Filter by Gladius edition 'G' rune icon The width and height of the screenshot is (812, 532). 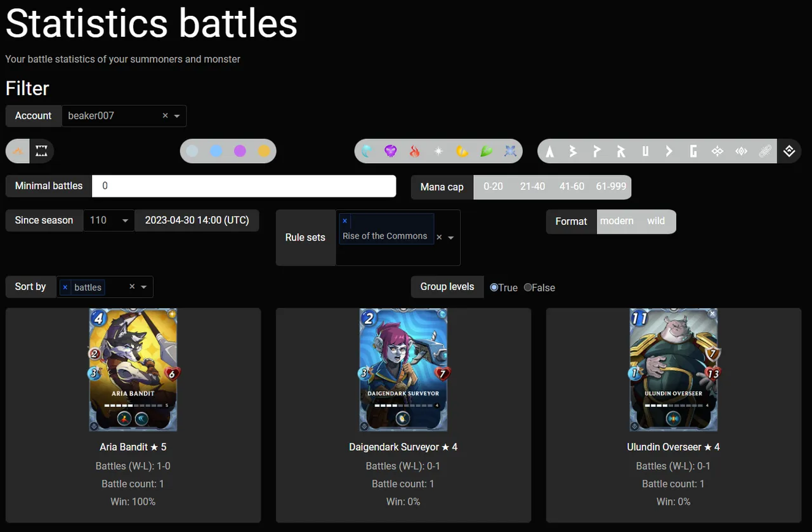click(693, 151)
